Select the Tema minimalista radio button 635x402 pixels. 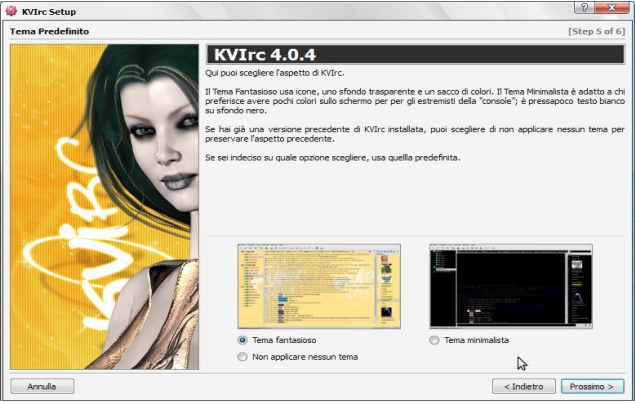click(434, 340)
